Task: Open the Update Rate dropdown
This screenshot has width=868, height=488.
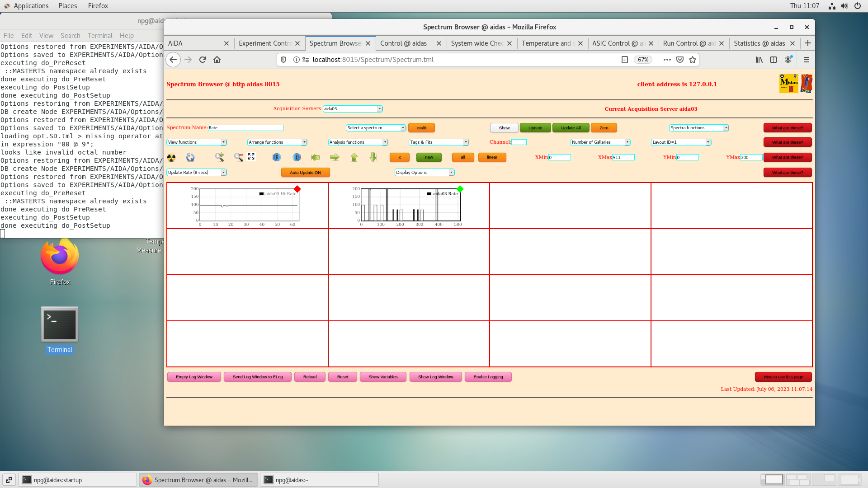Action: [x=196, y=173]
